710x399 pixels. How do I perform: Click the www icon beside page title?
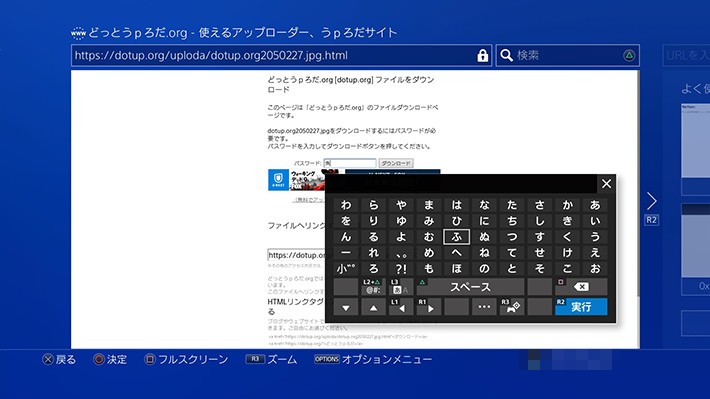(x=78, y=33)
